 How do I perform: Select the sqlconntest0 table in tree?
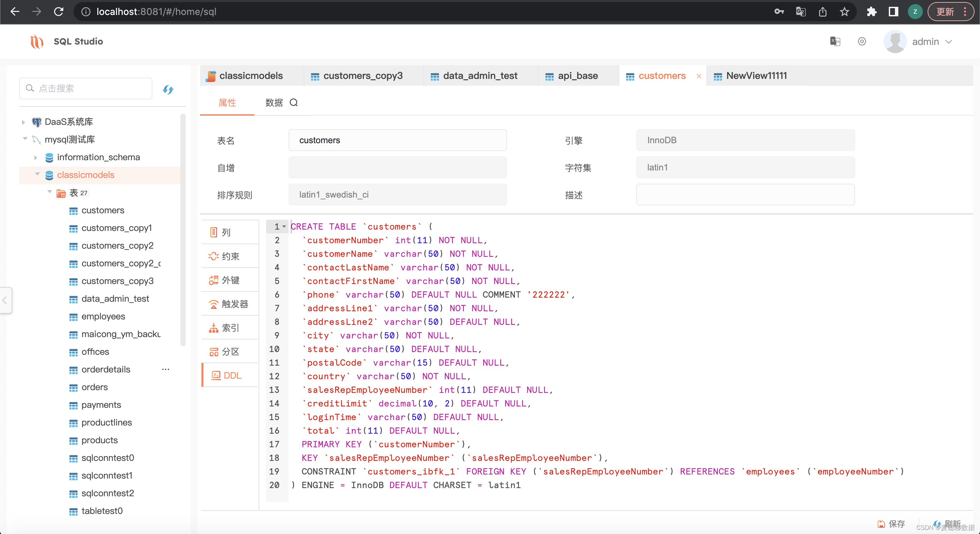pyautogui.click(x=108, y=458)
